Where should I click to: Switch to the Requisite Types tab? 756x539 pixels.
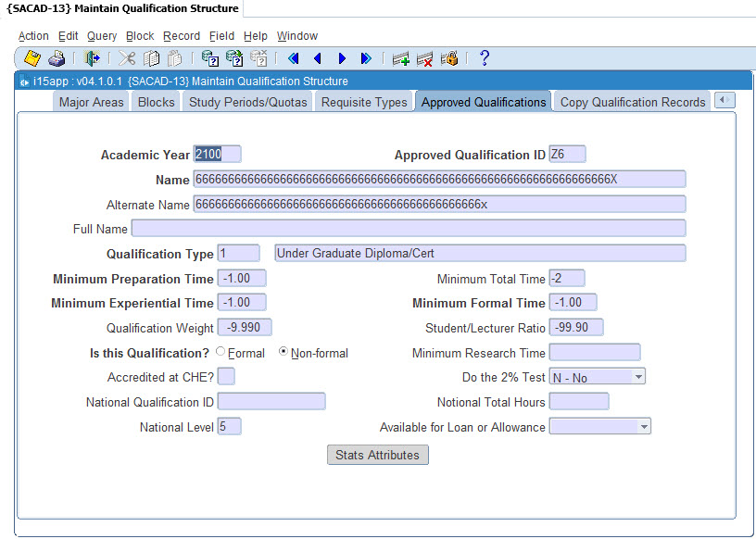364,102
